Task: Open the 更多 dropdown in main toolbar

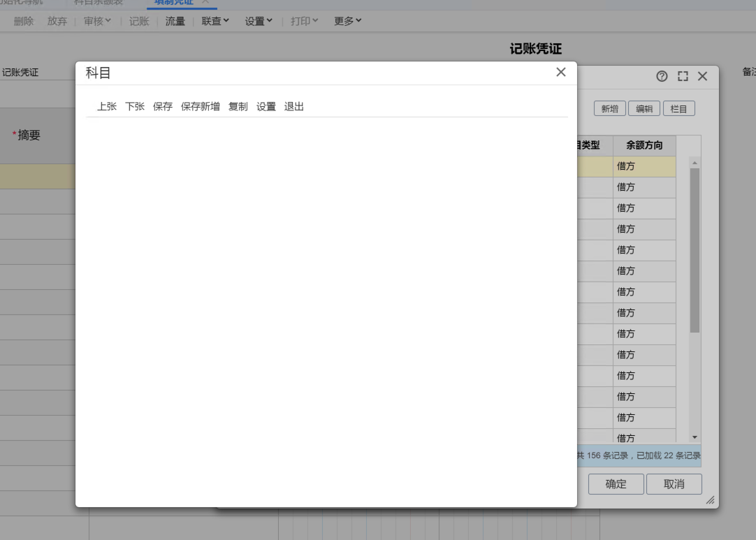Action: pos(348,21)
